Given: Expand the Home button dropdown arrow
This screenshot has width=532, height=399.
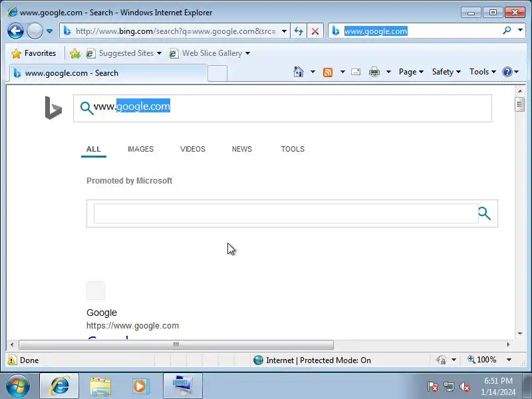Looking at the screenshot, I should [313, 72].
